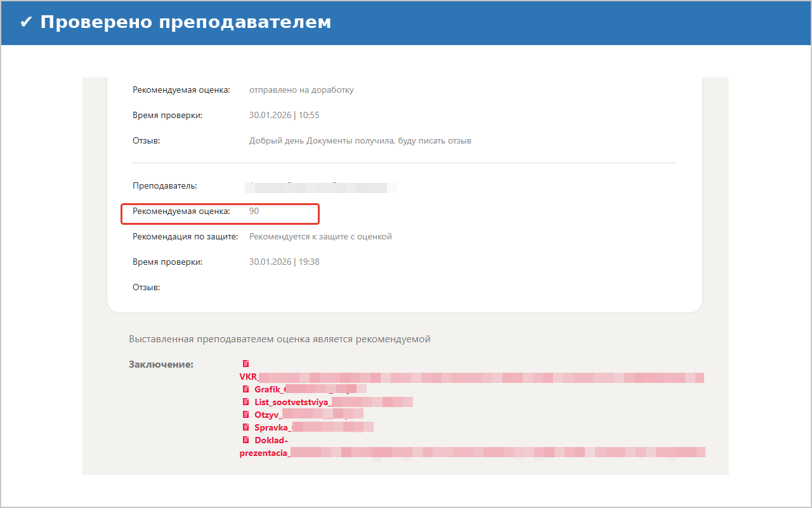Viewport: 812px width, 508px height.
Task: Click the file icon next to Grafik
Action: pos(246,389)
